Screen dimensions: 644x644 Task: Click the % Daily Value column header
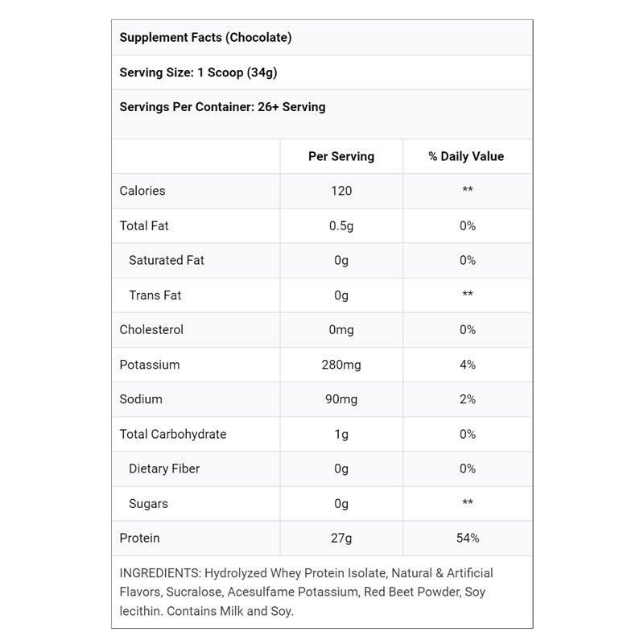click(x=466, y=156)
